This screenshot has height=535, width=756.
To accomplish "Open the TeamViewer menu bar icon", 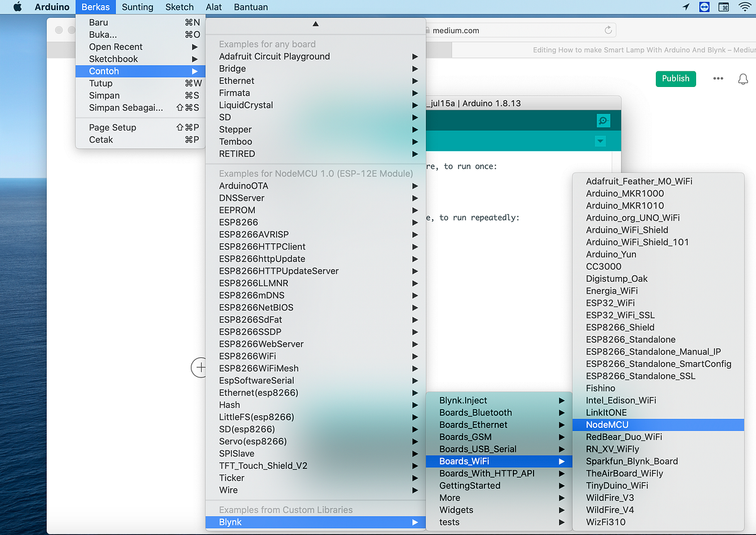I will point(704,7).
